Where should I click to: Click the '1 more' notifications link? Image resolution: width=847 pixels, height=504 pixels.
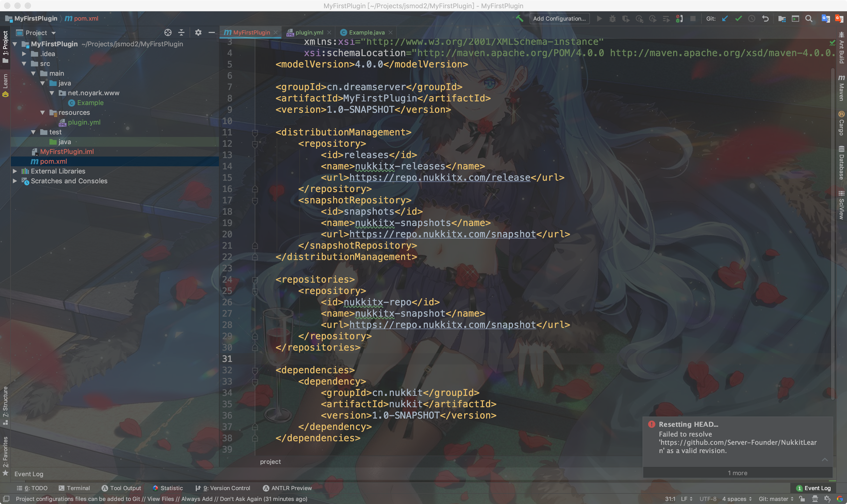[737, 473]
